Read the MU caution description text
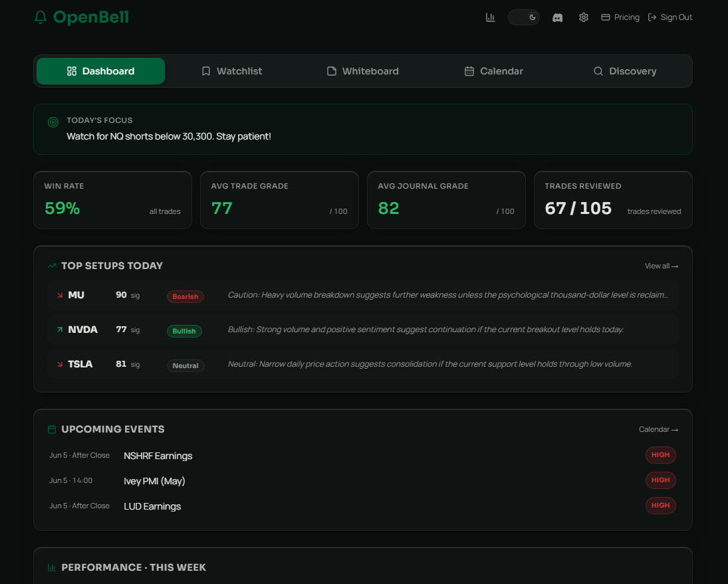 click(x=448, y=295)
